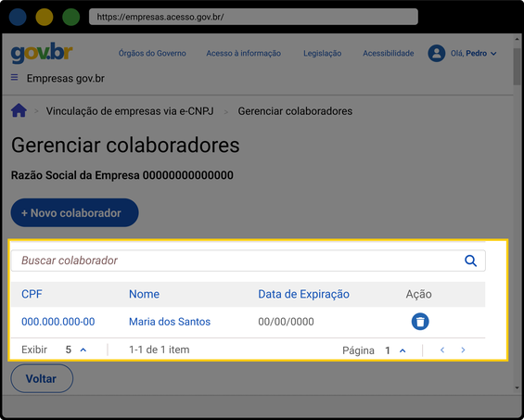Click the Ação column header
This screenshot has width=524, height=420.
coord(418,294)
